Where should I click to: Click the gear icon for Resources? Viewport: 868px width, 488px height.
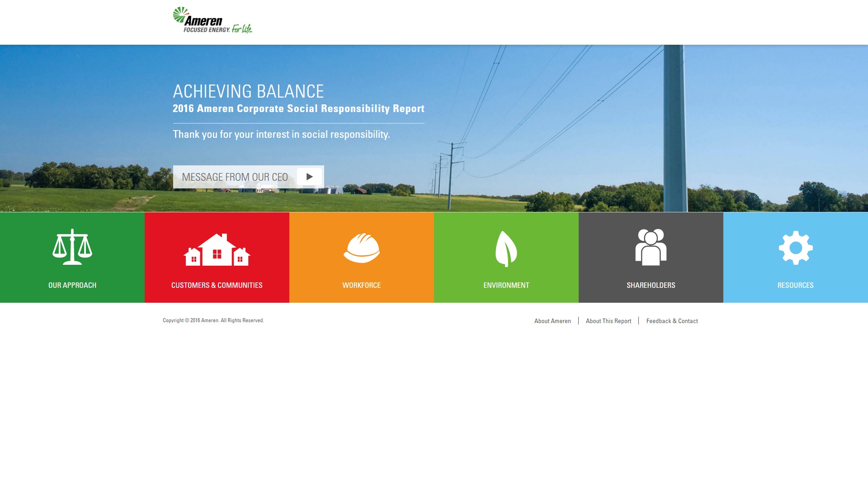(796, 248)
